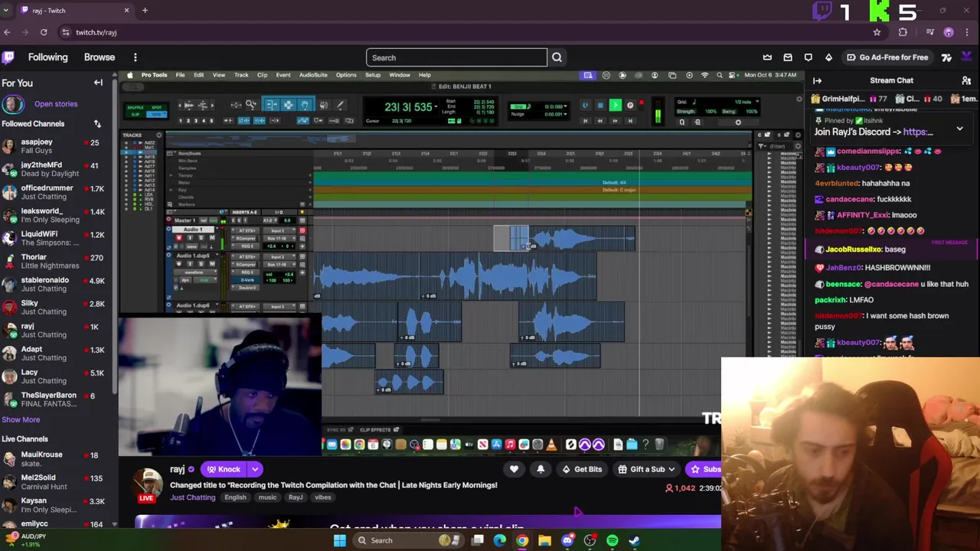980x551 pixels.
Task: Open Pro Tools AudioSuite menu
Action: coord(313,75)
